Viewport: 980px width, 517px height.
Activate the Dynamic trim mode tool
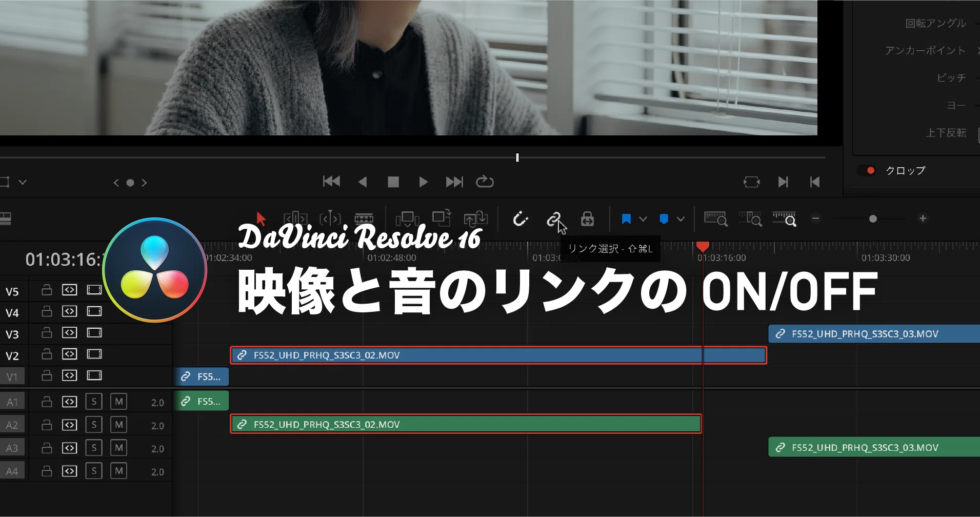330,218
